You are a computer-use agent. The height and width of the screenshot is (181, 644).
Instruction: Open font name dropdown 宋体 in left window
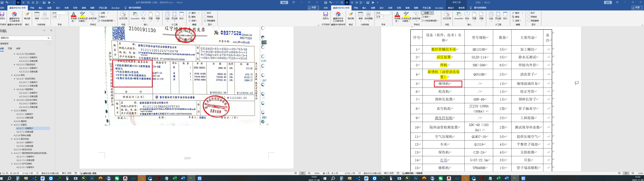(x=66, y=13)
